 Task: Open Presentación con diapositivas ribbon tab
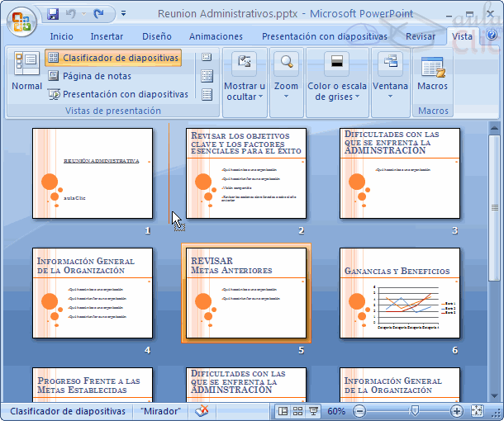pos(325,36)
